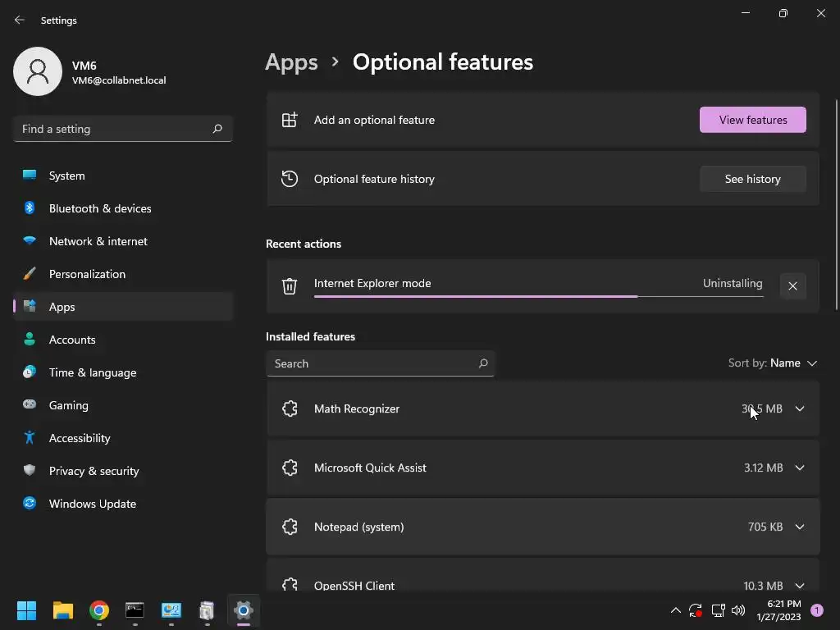Open Bluetooth & devices settings
The height and width of the screenshot is (630, 840).
(123, 208)
